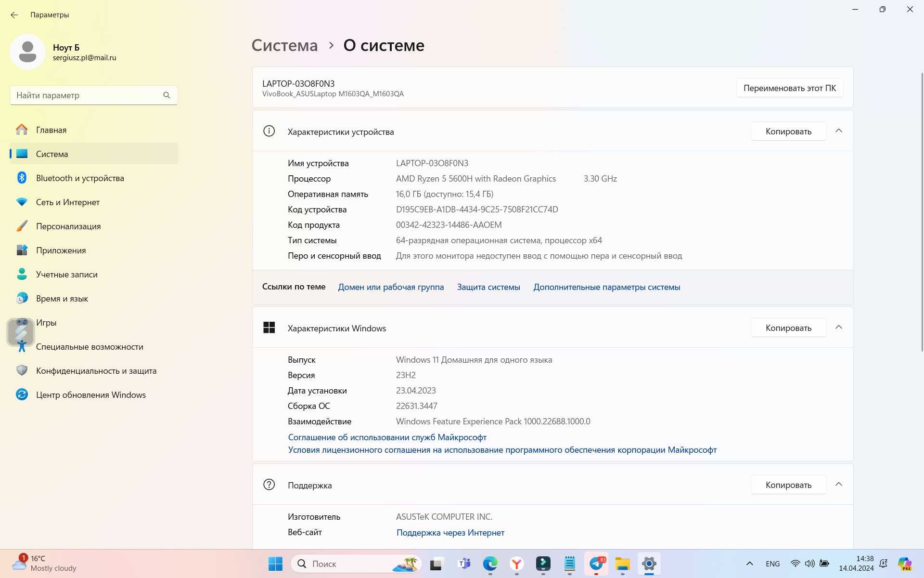Click the info icon beside Характеристики устройства
Screen dimensions: 924x578
[269, 131]
